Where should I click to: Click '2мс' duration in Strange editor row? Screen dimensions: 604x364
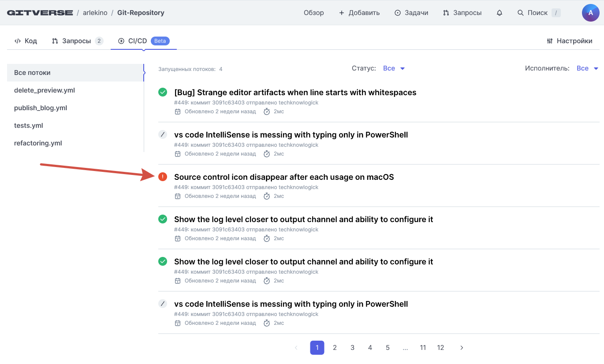[x=279, y=111]
